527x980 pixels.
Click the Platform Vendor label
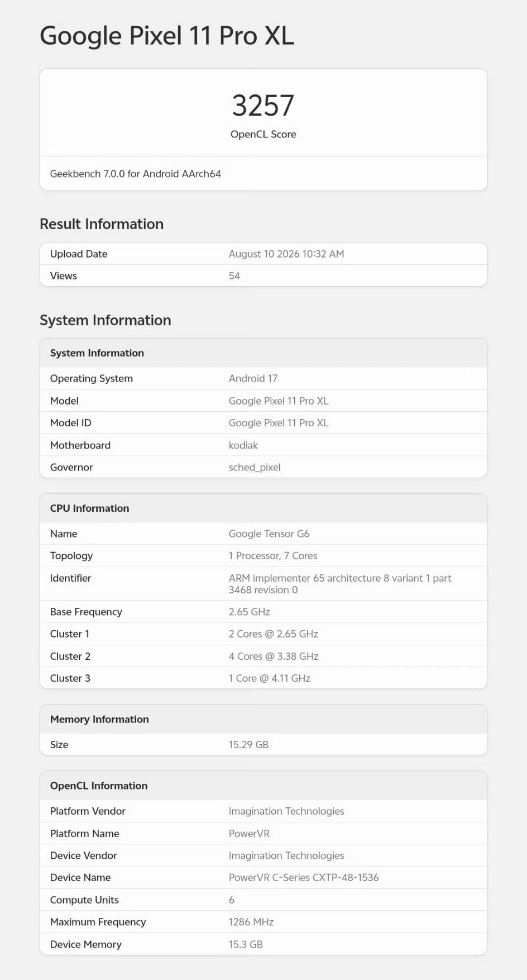88,811
